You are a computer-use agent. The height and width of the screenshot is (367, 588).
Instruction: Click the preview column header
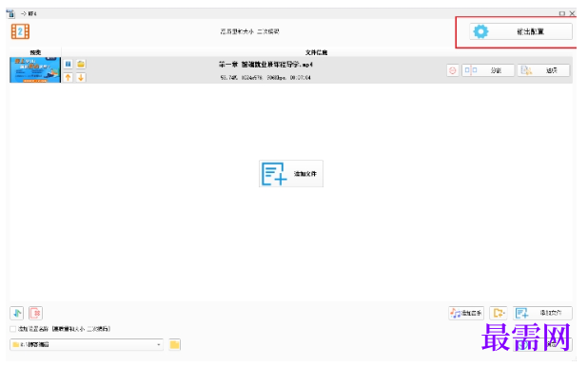point(35,52)
